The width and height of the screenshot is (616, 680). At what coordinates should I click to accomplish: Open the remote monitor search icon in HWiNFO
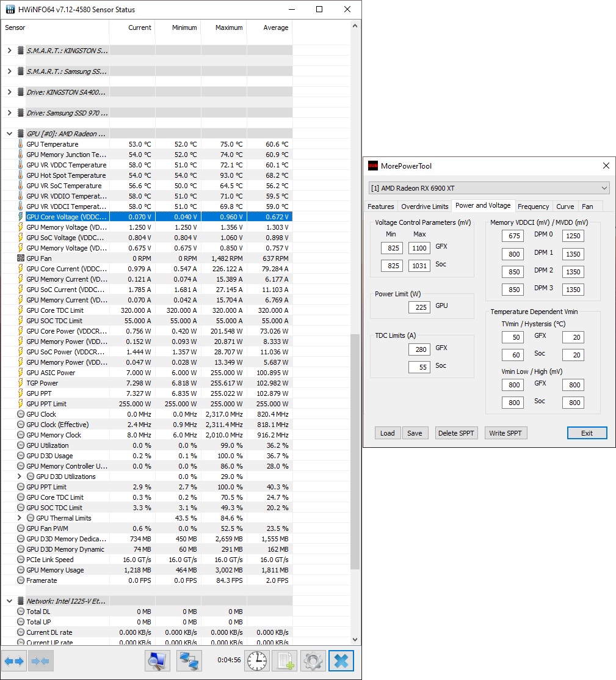pyautogui.click(x=157, y=661)
